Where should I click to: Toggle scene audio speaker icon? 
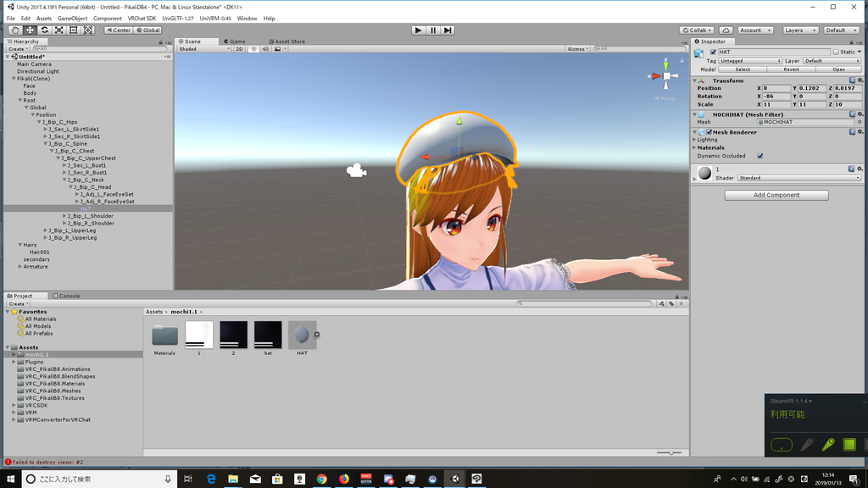point(265,48)
